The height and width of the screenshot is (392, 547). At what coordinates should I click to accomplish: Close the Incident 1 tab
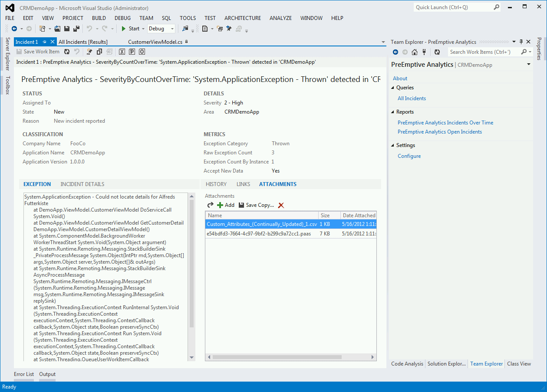53,42
